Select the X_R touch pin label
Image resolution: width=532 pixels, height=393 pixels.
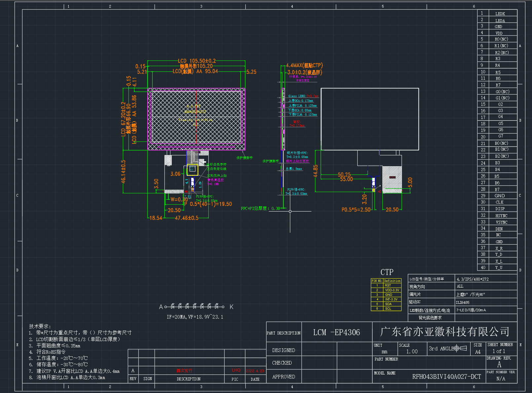pyautogui.click(x=499, y=248)
